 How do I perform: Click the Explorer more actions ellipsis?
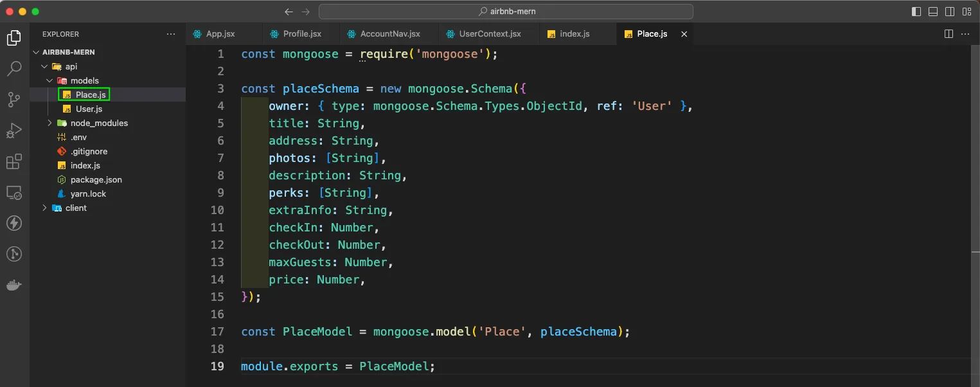pos(170,34)
